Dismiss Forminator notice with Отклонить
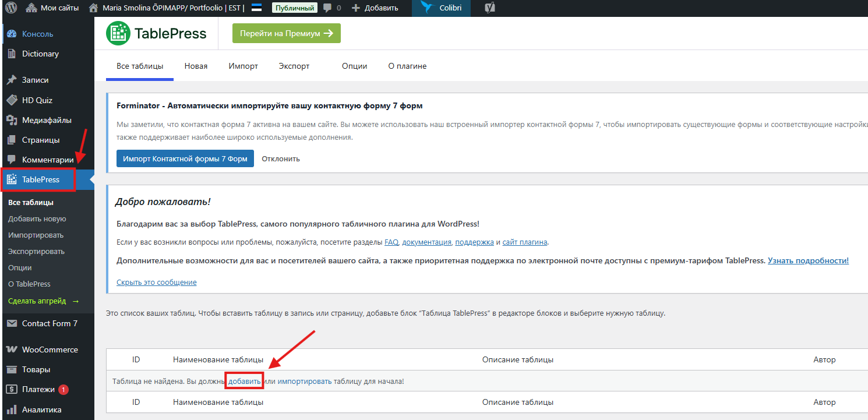868x420 pixels. click(281, 158)
